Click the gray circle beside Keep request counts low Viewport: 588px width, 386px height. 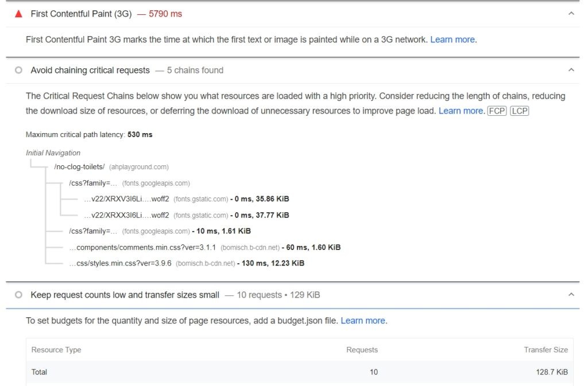tap(19, 295)
